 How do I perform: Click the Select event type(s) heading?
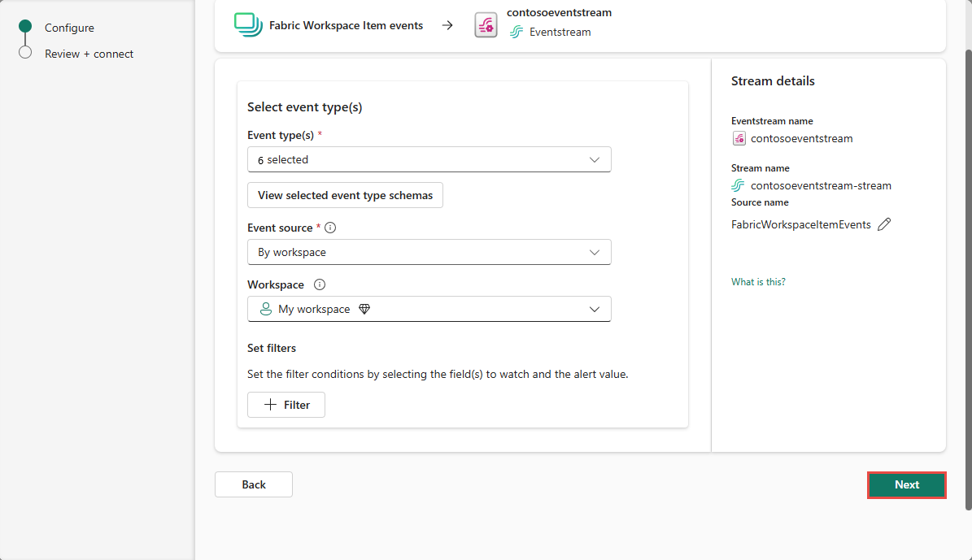304,107
